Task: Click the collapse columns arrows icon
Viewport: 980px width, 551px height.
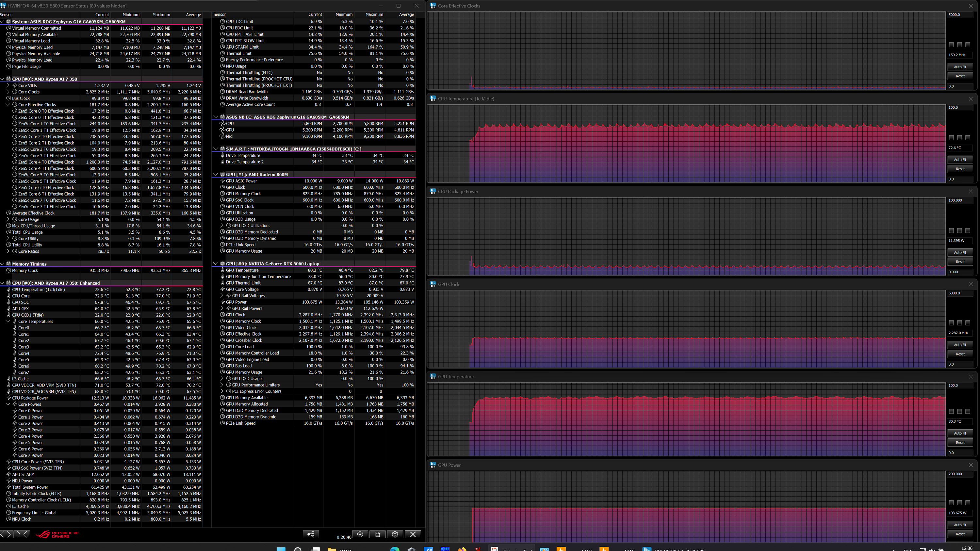Action: [x=22, y=534]
